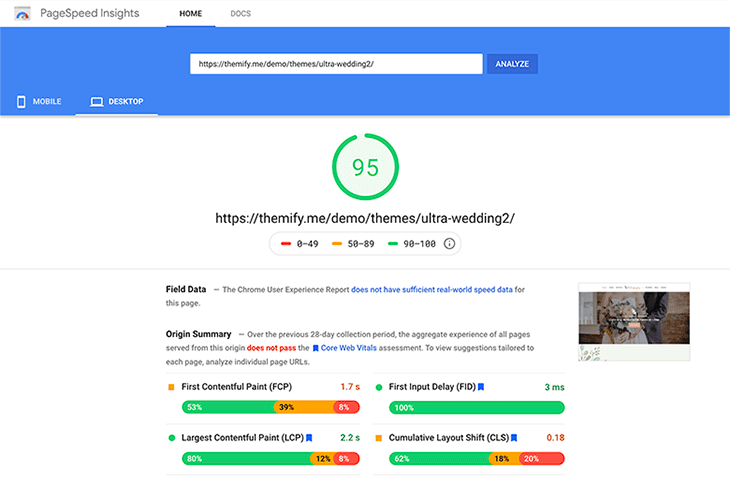This screenshot has height=486, width=730.
Task: Click the Core Web Vitals bookmark icon
Action: pyautogui.click(x=315, y=348)
